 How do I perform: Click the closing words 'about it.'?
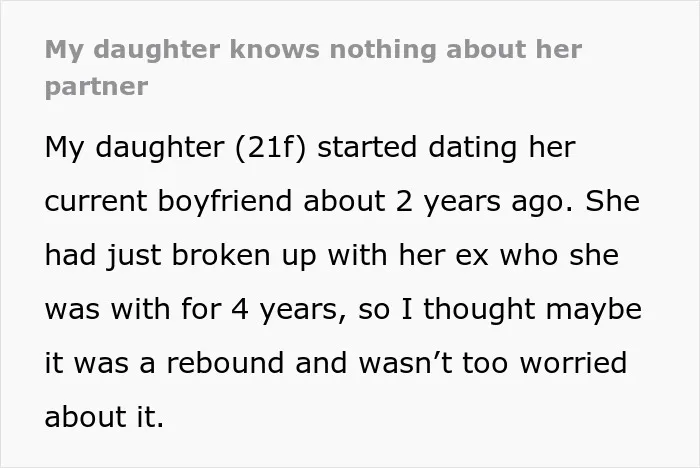(x=104, y=417)
